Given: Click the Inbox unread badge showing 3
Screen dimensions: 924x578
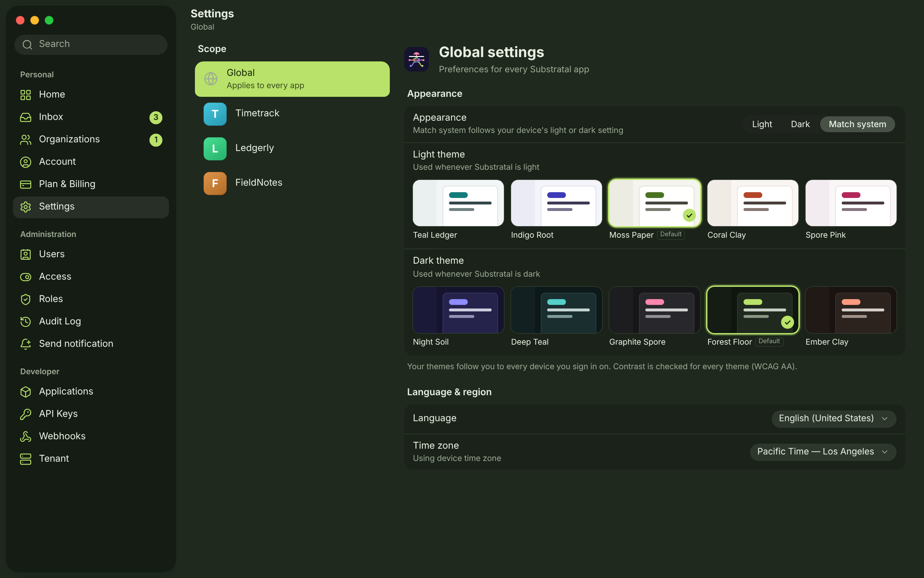Looking at the screenshot, I should (x=156, y=117).
